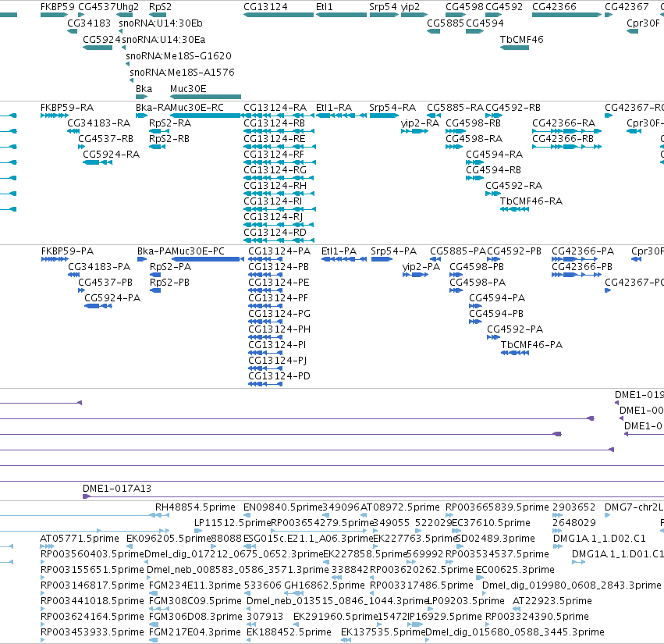Image resolution: width=664 pixels, height=644 pixels.
Task: Click EST AT08972.5prime
Action: click(x=400, y=507)
